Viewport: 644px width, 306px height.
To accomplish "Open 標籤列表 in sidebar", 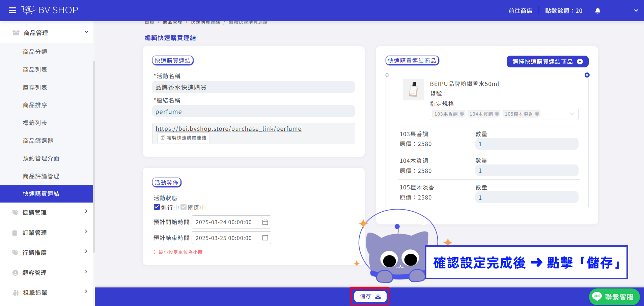I will tap(35, 123).
